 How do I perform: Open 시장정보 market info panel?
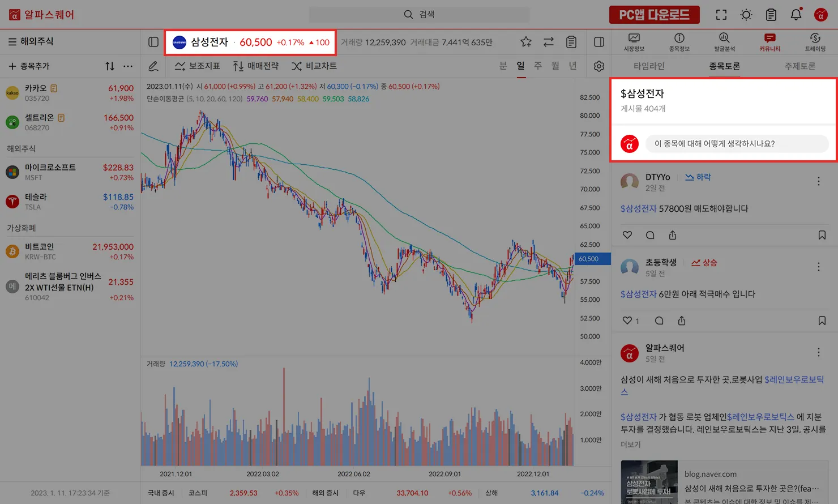(634, 42)
